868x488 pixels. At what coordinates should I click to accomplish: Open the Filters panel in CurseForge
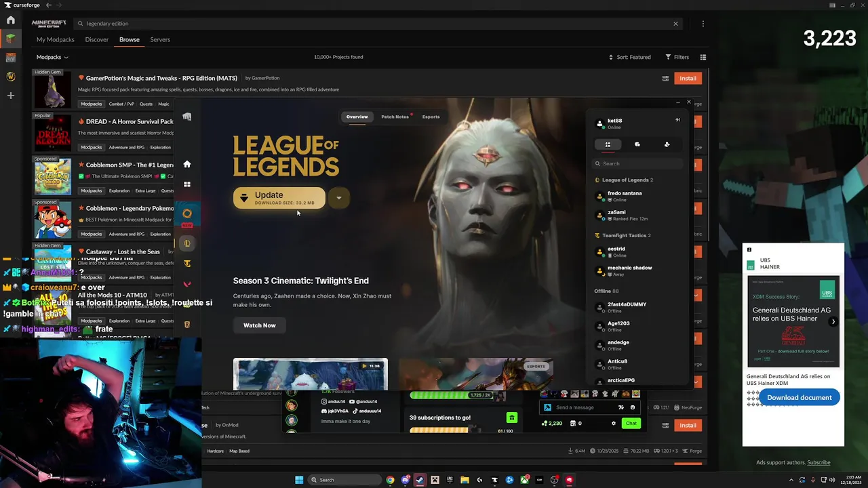(677, 58)
